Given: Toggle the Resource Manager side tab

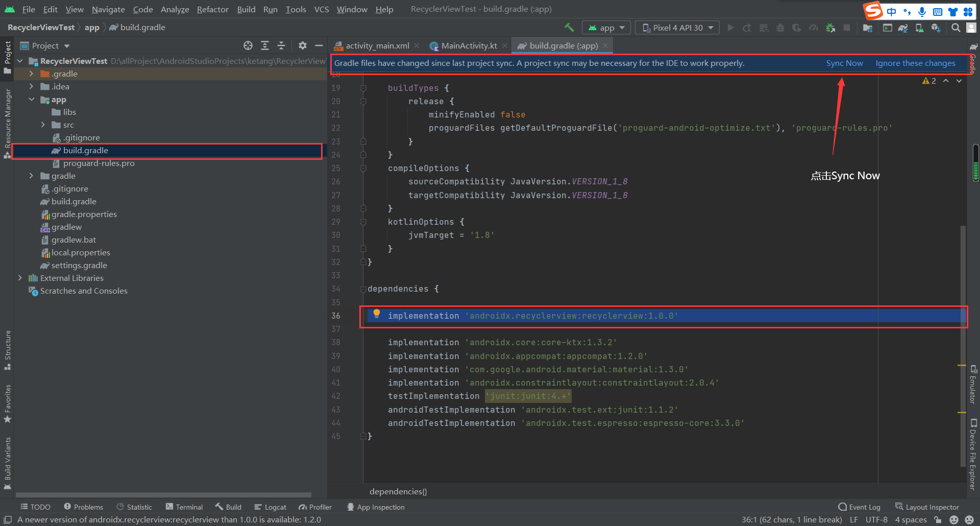Looking at the screenshot, I should click(x=7, y=124).
